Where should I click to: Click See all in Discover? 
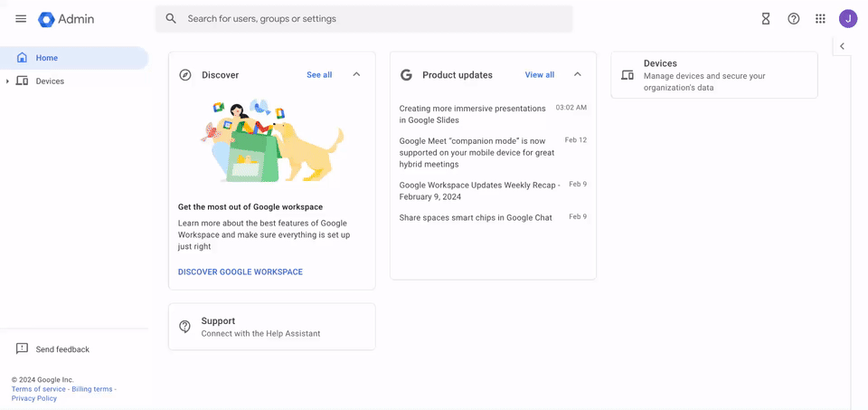click(x=319, y=75)
